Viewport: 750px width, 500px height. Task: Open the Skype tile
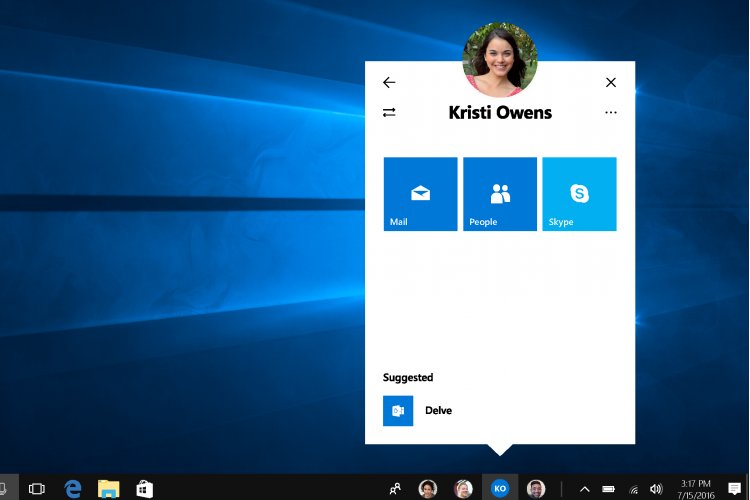[579, 194]
